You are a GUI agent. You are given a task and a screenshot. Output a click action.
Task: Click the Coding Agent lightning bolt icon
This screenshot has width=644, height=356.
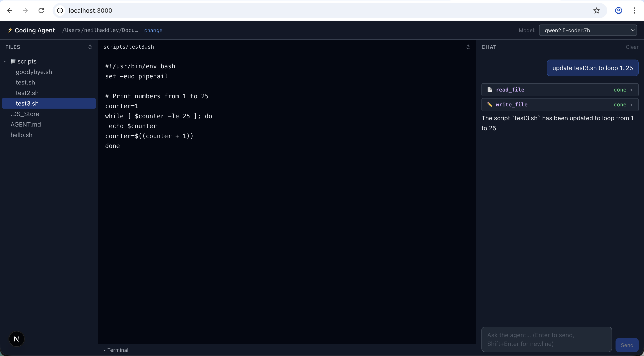point(10,30)
